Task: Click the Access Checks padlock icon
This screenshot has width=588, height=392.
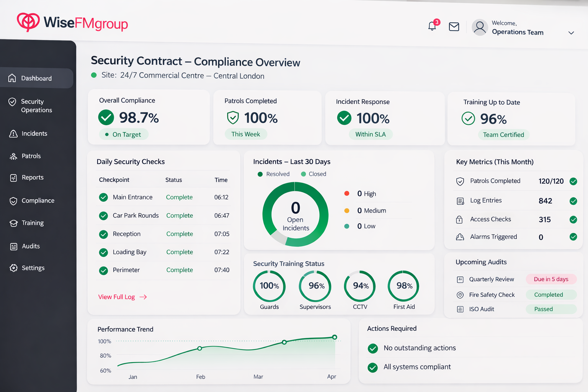Action: click(459, 219)
